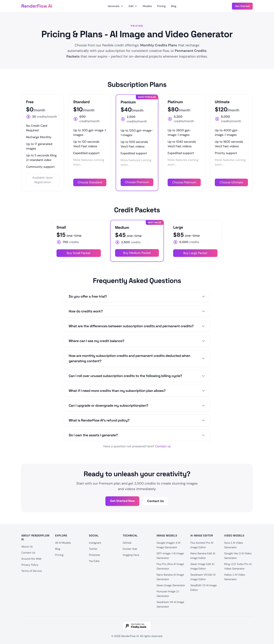The height and width of the screenshot is (644, 274).
Task: Buy the Large credit packet
Action: pyautogui.click(x=195, y=253)
